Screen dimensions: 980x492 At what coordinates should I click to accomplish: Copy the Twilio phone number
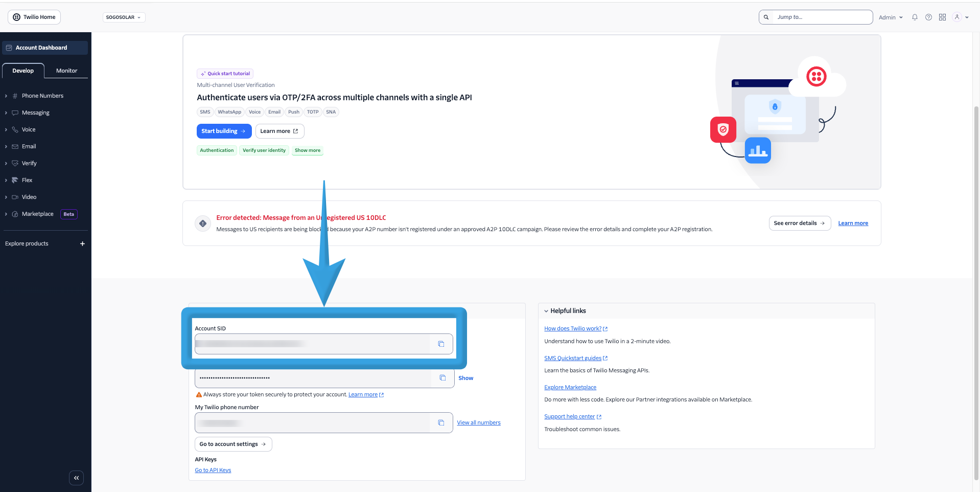[x=441, y=422]
